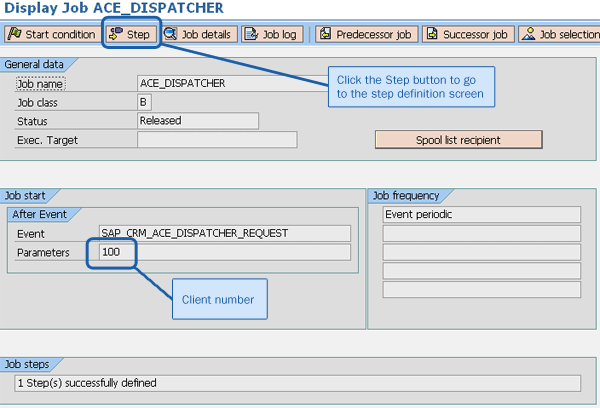Click the Start condition flag icon
600x408 pixels.
pyautogui.click(x=14, y=34)
